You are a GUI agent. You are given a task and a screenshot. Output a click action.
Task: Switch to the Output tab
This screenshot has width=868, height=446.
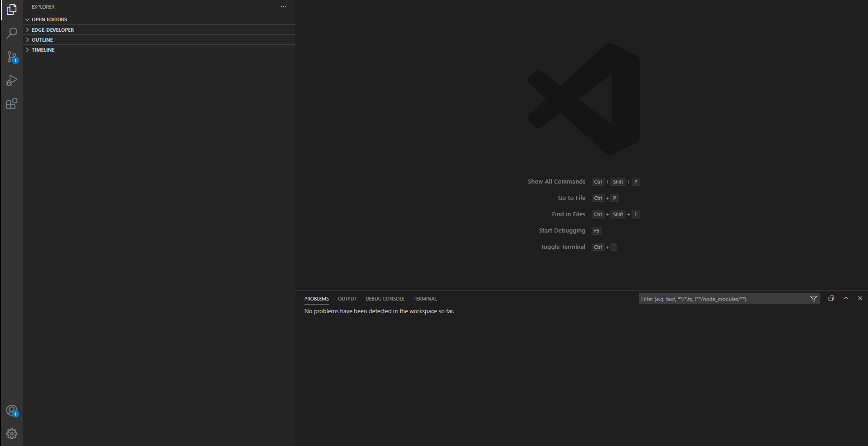click(347, 299)
